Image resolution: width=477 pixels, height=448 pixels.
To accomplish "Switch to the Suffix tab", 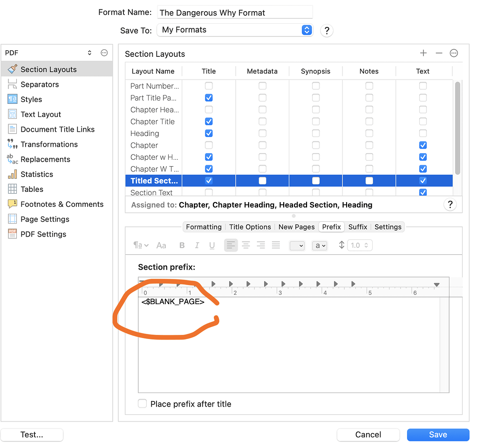I will 358,227.
